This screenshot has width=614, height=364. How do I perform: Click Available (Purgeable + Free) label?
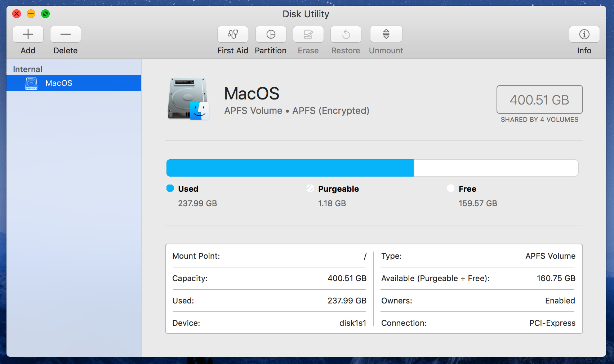coord(435,278)
